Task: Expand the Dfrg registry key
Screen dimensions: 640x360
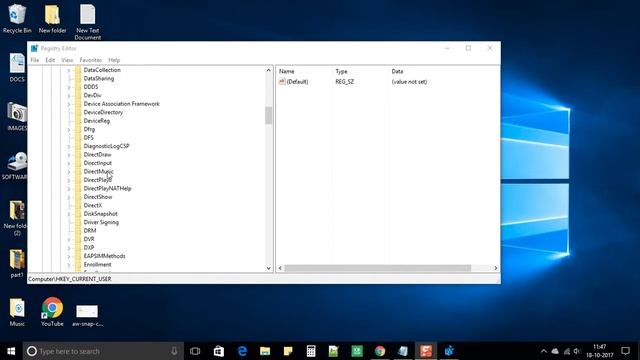Action: coord(69,129)
